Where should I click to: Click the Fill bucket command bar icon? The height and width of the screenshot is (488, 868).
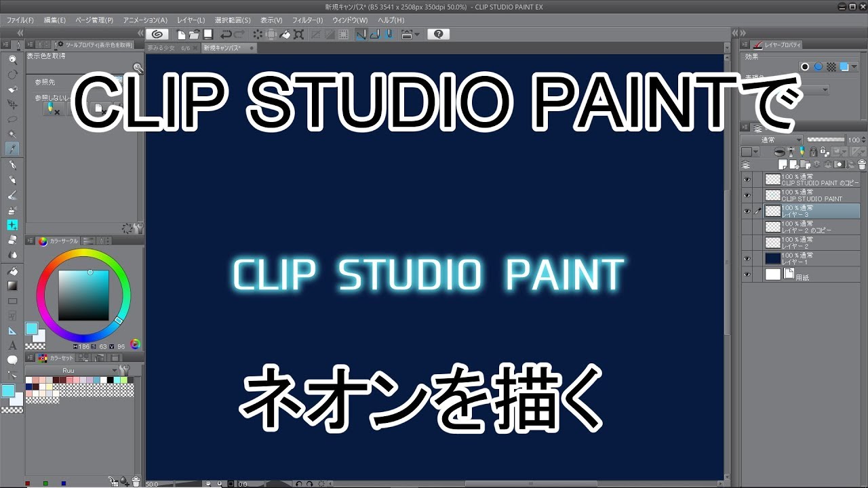(285, 34)
